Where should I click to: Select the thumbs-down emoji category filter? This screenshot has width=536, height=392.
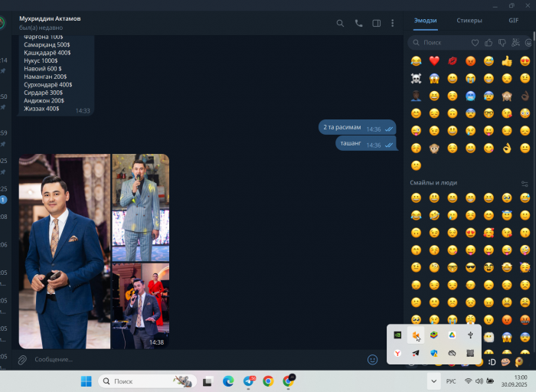click(502, 43)
